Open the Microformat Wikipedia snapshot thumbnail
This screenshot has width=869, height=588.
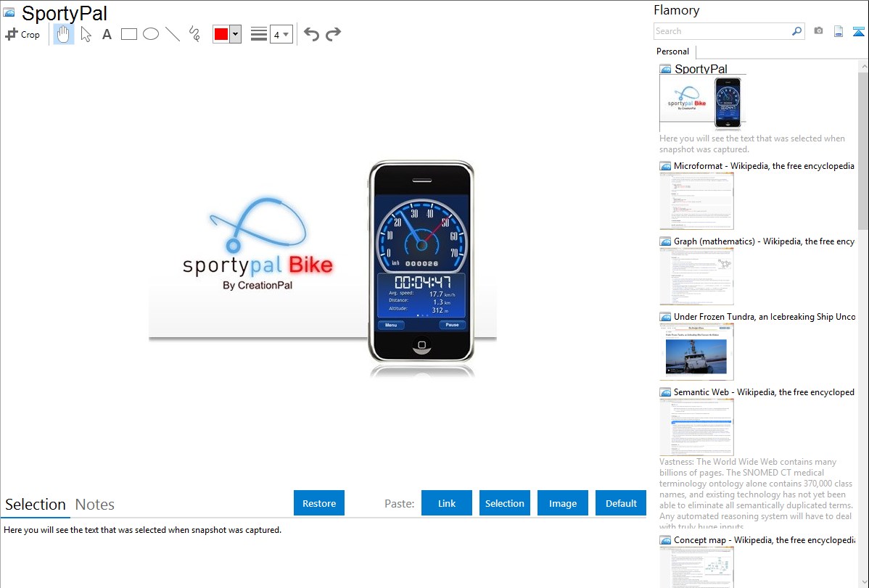696,201
